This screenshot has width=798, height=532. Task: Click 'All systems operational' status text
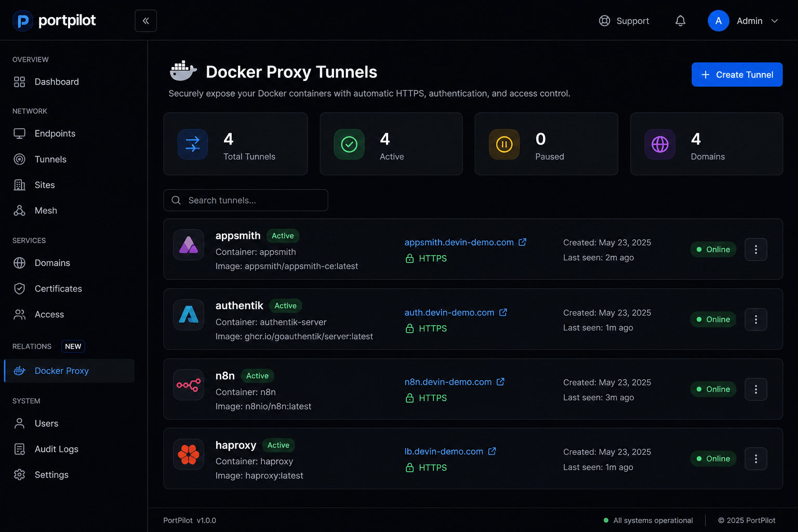pyautogui.click(x=653, y=521)
